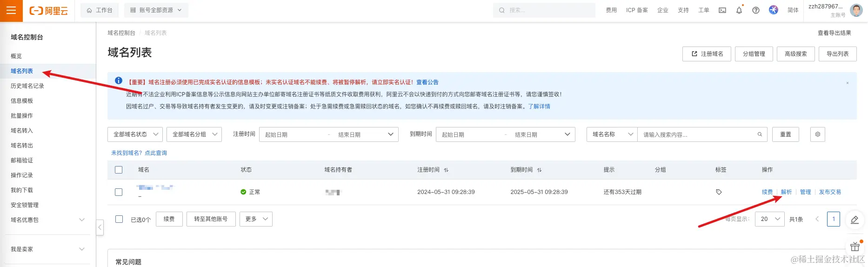The width and height of the screenshot is (868, 267).
Task: Check the domain row checkbox
Action: [x=119, y=192]
